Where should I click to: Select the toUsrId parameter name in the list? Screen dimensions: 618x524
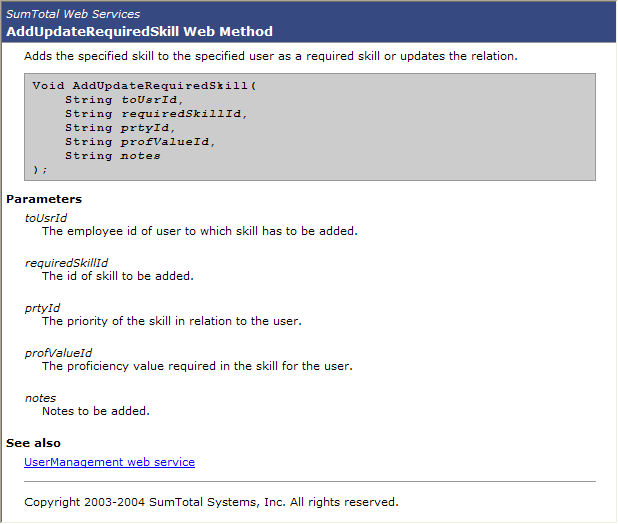(x=46, y=218)
